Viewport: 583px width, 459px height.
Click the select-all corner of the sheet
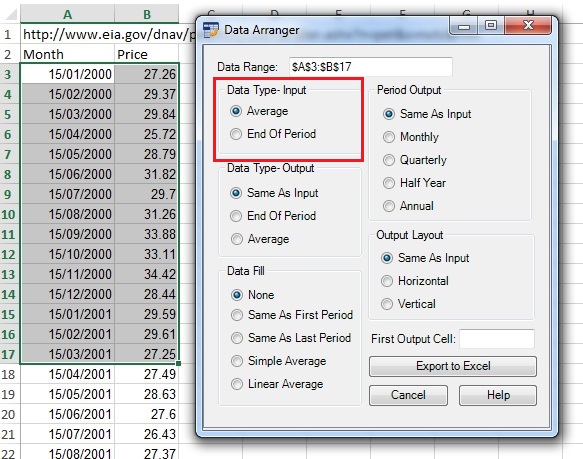click(10, 14)
